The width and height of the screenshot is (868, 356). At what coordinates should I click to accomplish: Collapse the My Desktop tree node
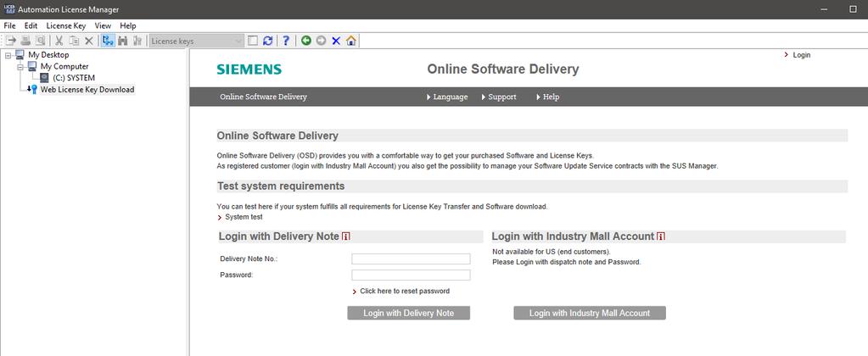point(8,55)
